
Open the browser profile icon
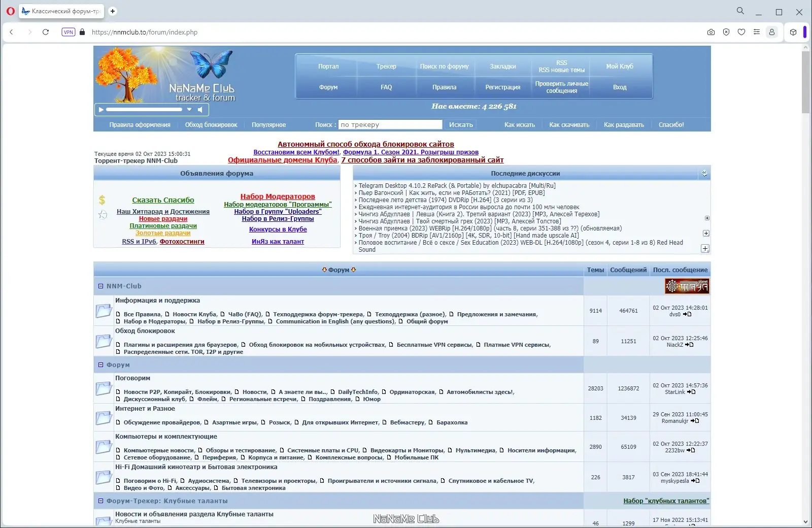tap(772, 32)
